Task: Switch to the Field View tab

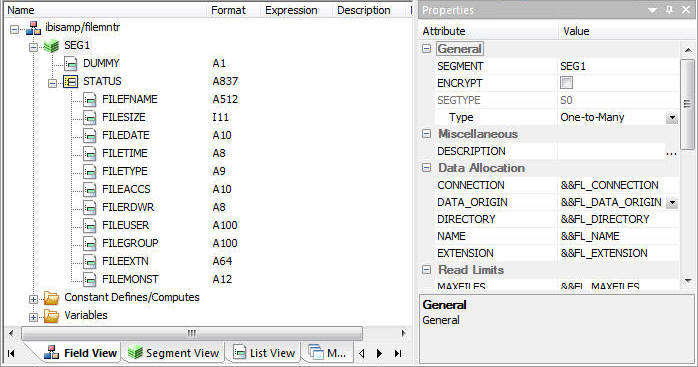Action: click(x=80, y=353)
